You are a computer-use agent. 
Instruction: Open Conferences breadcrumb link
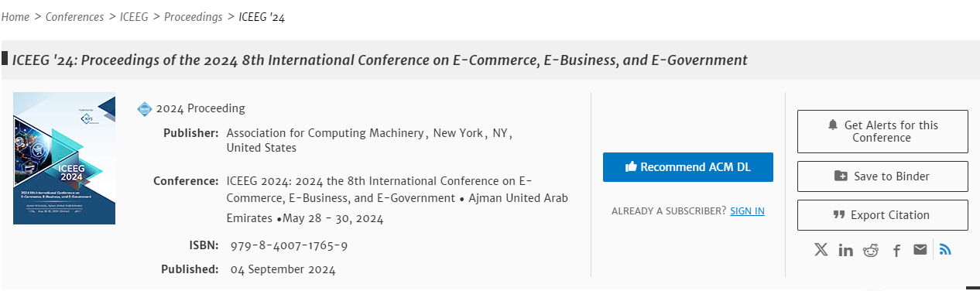(74, 17)
